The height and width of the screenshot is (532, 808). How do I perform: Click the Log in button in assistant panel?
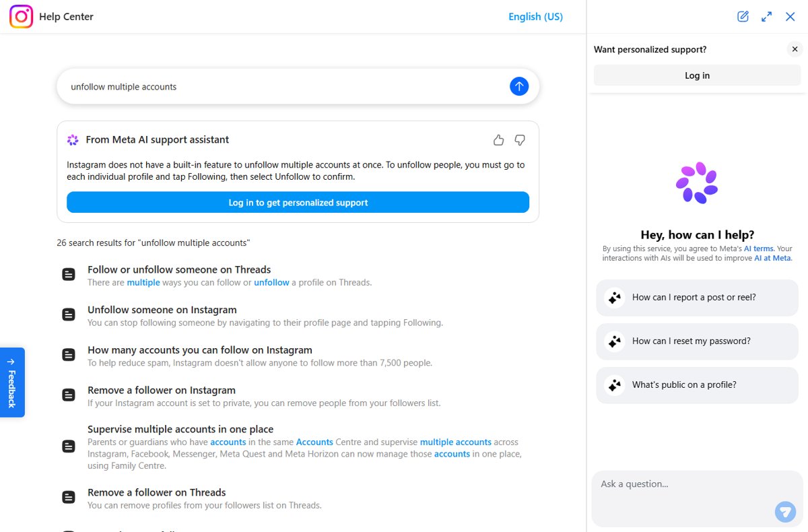(x=697, y=75)
